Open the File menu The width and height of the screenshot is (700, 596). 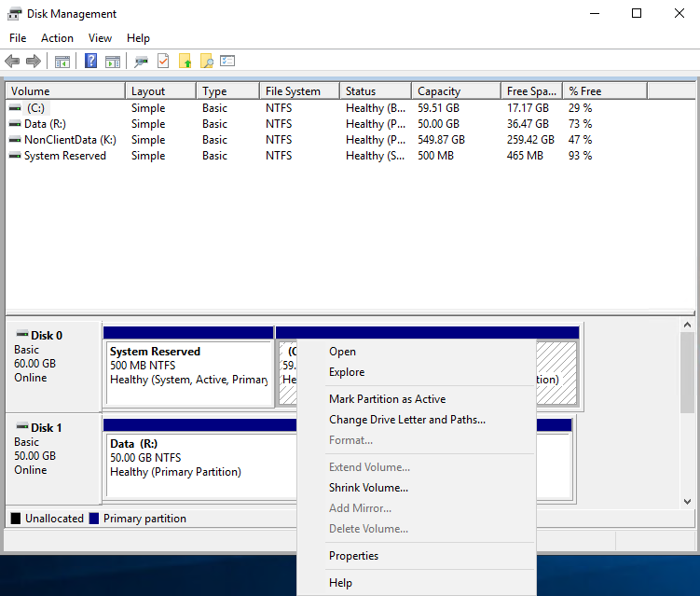tap(18, 38)
